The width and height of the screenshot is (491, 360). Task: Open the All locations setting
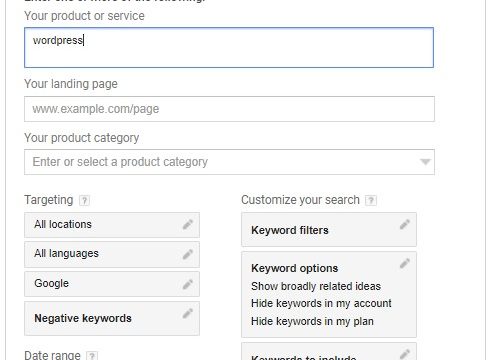click(x=112, y=225)
